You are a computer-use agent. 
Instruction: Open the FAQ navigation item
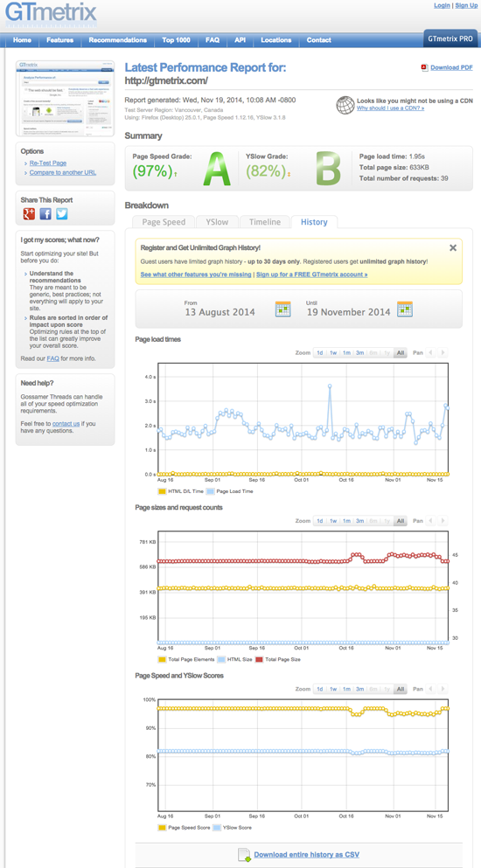click(x=213, y=40)
